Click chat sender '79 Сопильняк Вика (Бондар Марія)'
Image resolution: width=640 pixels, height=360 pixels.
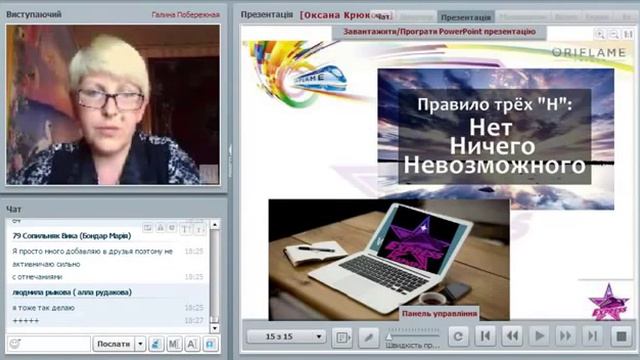click(72, 236)
